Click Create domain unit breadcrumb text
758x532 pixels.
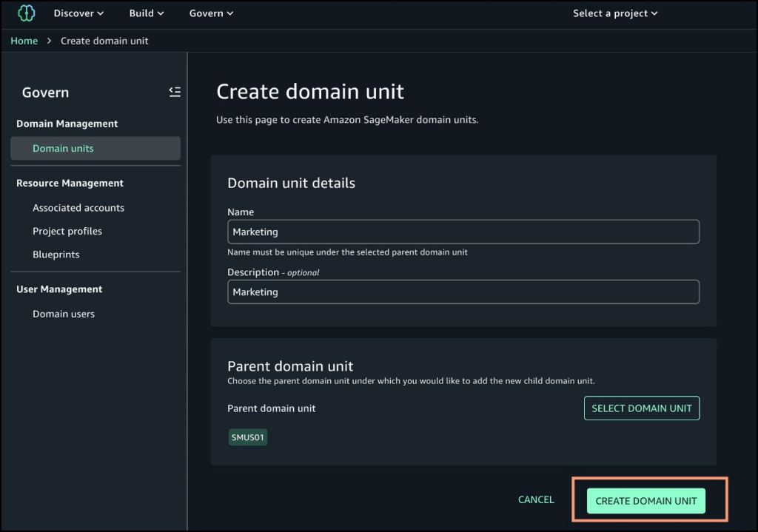[104, 41]
